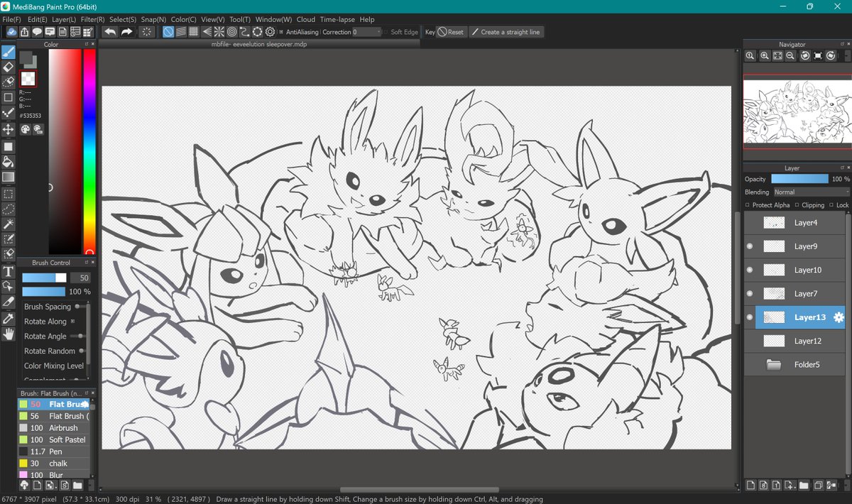The width and height of the screenshot is (852, 504).
Task: Hide Layer7 visibility dot
Action: click(x=750, y=293)
